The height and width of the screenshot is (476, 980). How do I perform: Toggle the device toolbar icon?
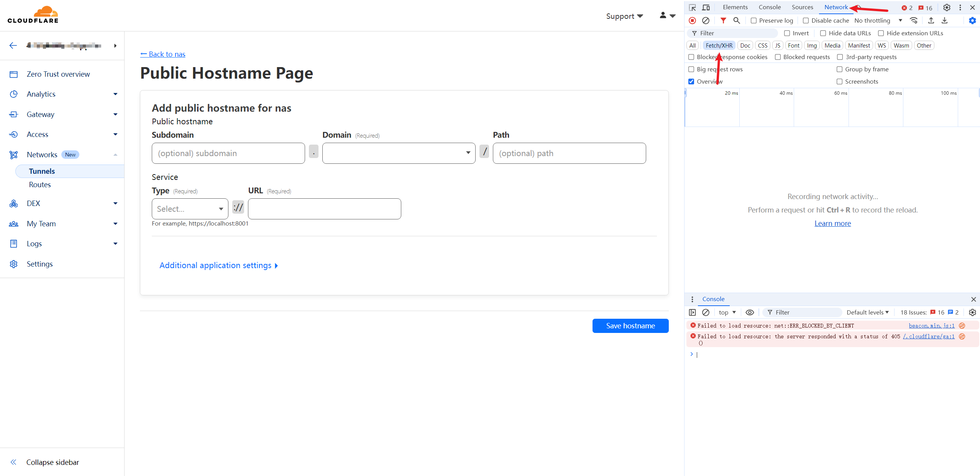pos(706,7)
